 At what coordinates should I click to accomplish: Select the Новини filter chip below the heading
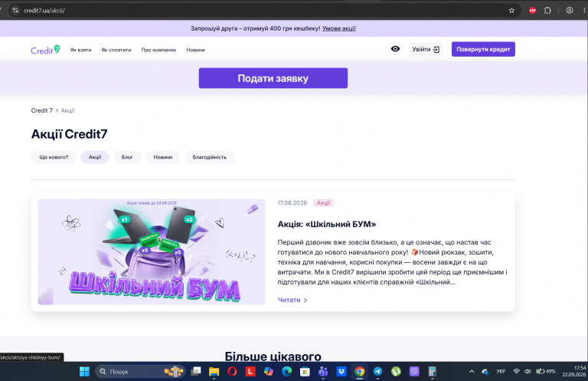(163, 157)
